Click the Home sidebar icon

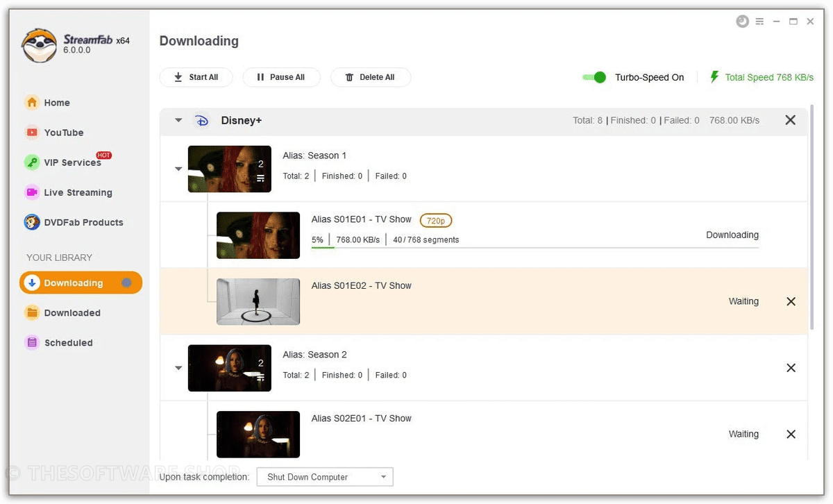(x=32, y=103)
